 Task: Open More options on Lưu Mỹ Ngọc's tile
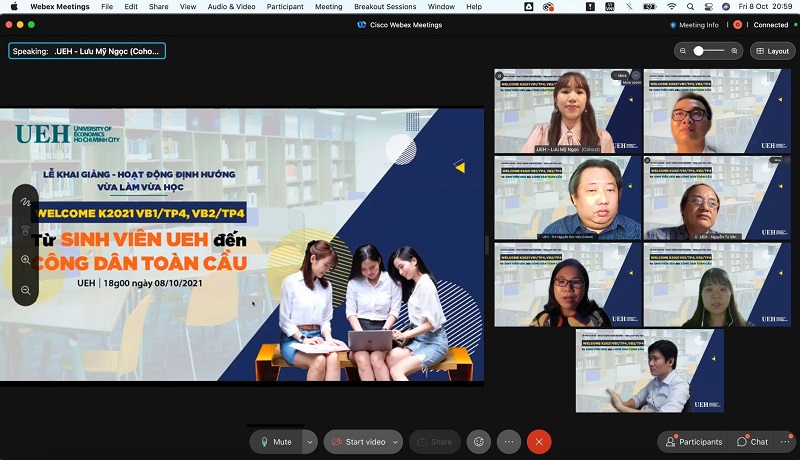pos(636,75)
